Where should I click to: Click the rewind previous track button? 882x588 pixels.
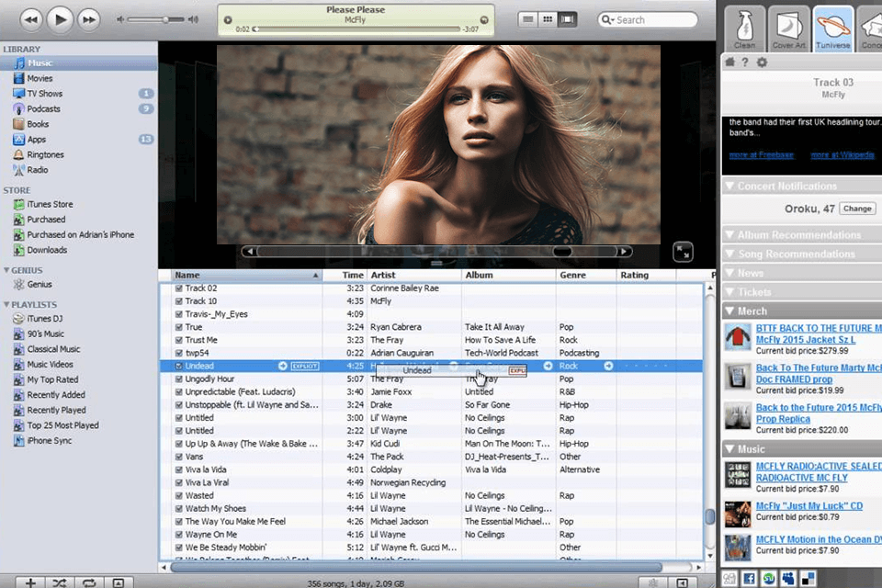pos(31,19)
